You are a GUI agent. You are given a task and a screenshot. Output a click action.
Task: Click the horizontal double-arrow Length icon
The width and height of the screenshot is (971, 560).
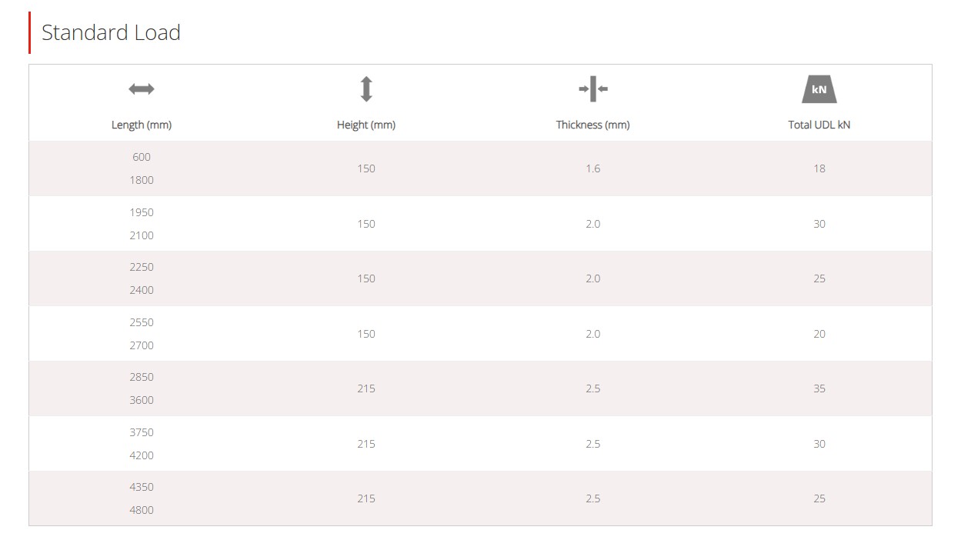pyautogui.click(x=142, y=89)
